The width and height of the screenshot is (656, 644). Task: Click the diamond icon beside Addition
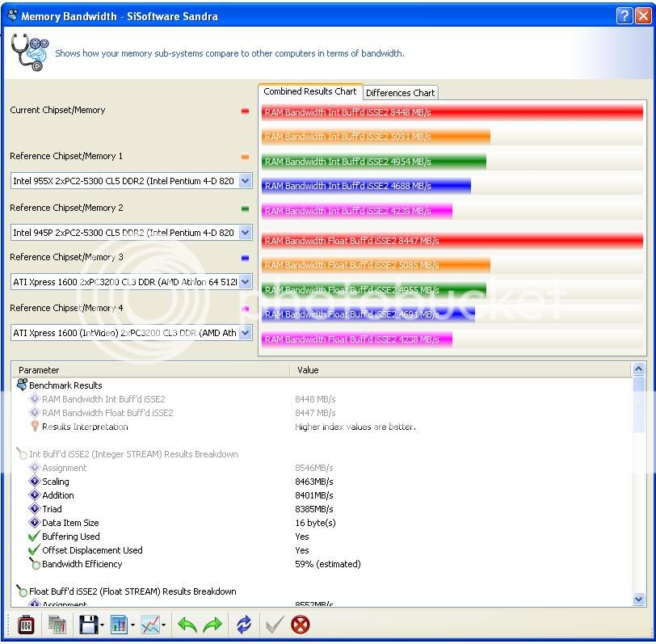point(35,495)
